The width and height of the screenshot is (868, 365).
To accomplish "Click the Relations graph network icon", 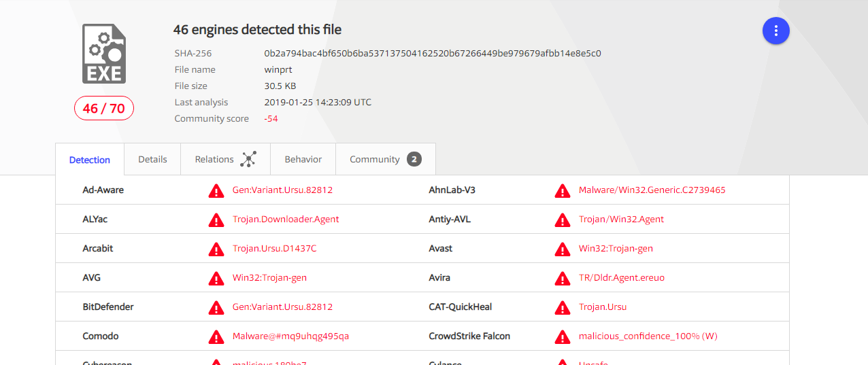I will [248, 159].
